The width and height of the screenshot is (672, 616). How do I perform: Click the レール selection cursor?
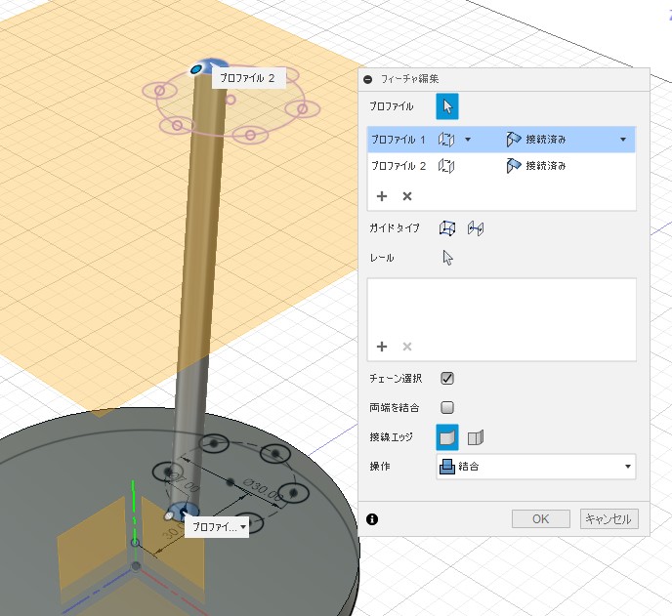tap(447, 258)
